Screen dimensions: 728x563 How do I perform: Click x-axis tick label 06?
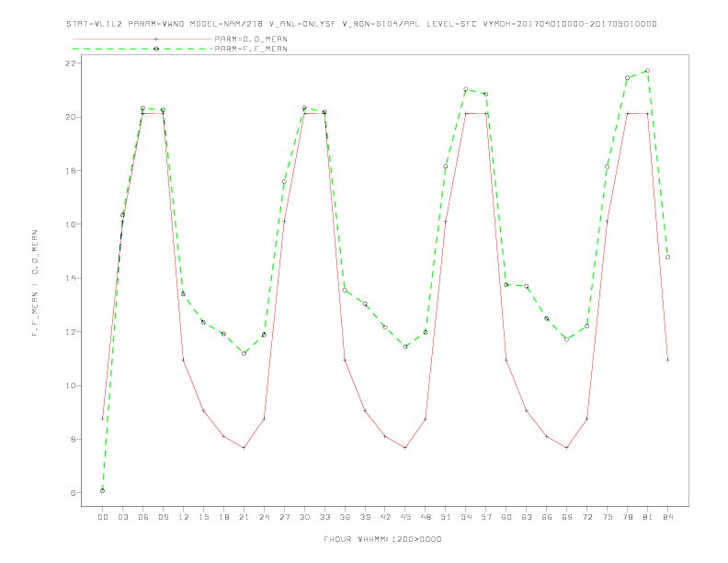[143, 517]
